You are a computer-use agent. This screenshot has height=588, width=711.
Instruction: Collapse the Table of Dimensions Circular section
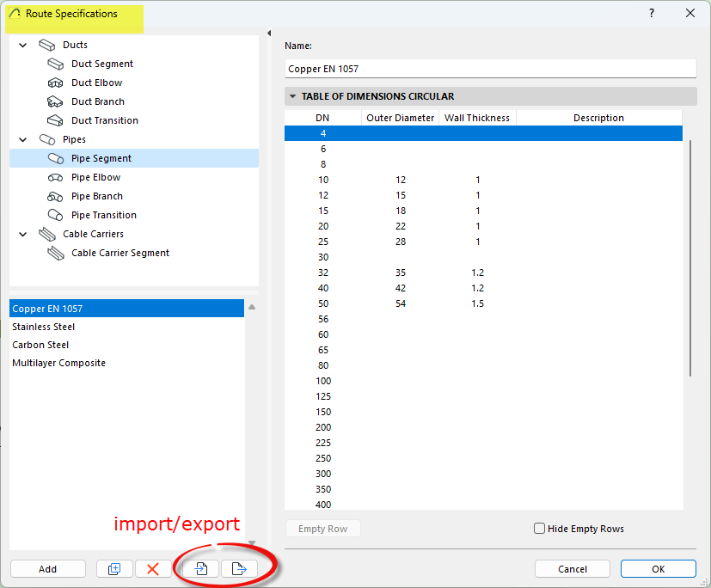293,96
